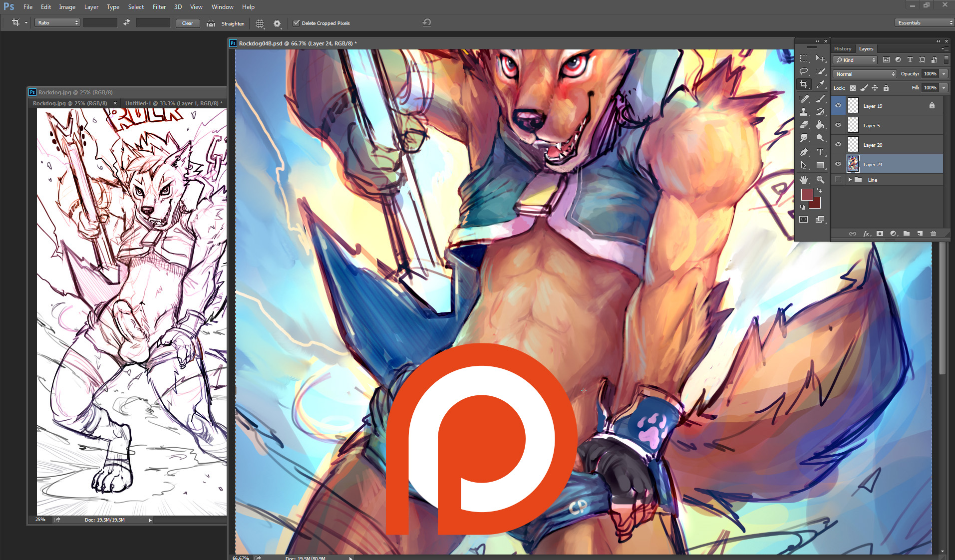Expand the Line layer group
This screenshot has height=560, width=955.
click(850, 180)
